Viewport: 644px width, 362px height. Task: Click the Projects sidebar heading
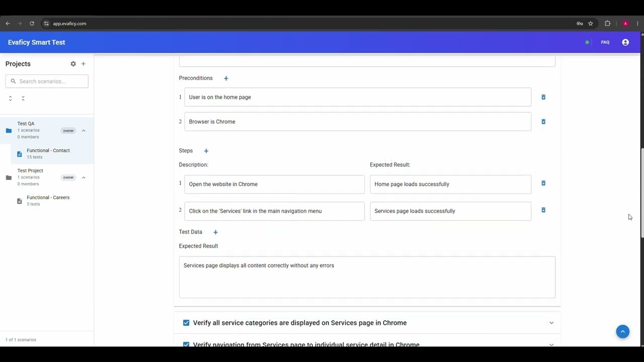point(18,64)
